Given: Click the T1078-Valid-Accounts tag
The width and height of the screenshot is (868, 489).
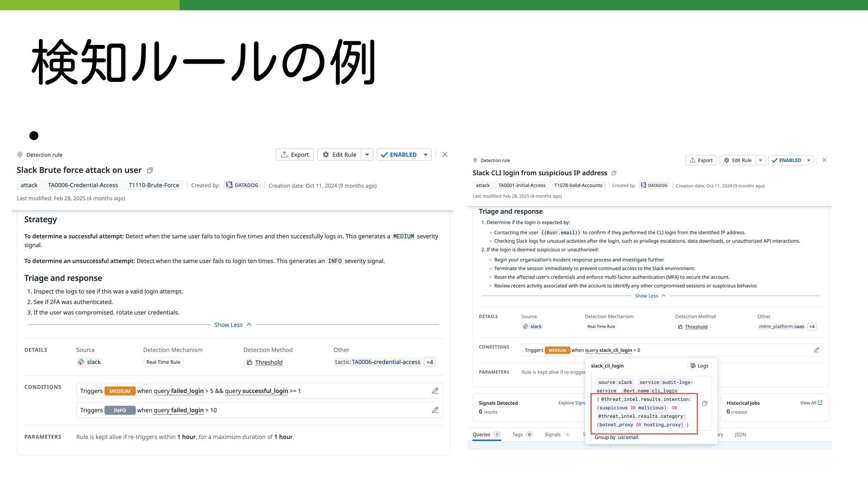Looking at the screenshot, I should (578, 185).
